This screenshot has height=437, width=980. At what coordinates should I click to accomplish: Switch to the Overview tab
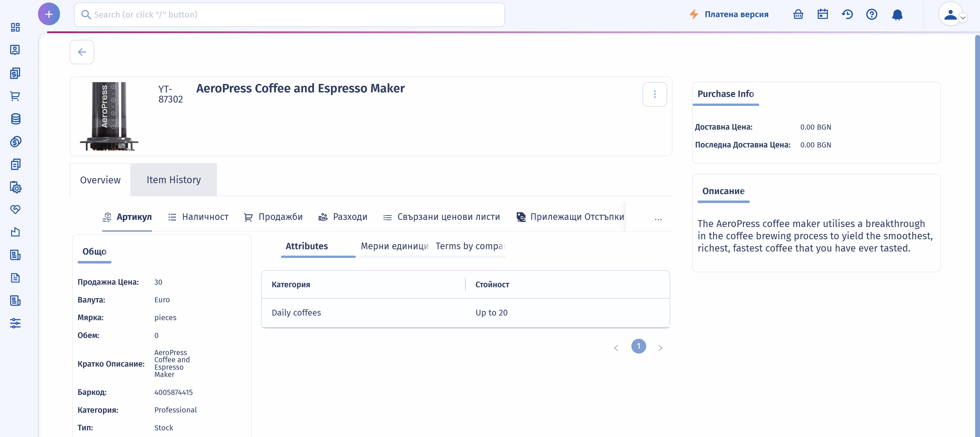(x=100, y=180)
